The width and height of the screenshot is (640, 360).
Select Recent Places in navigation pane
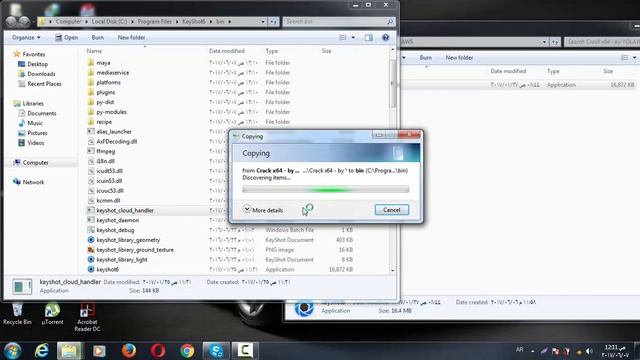(44, 84)
